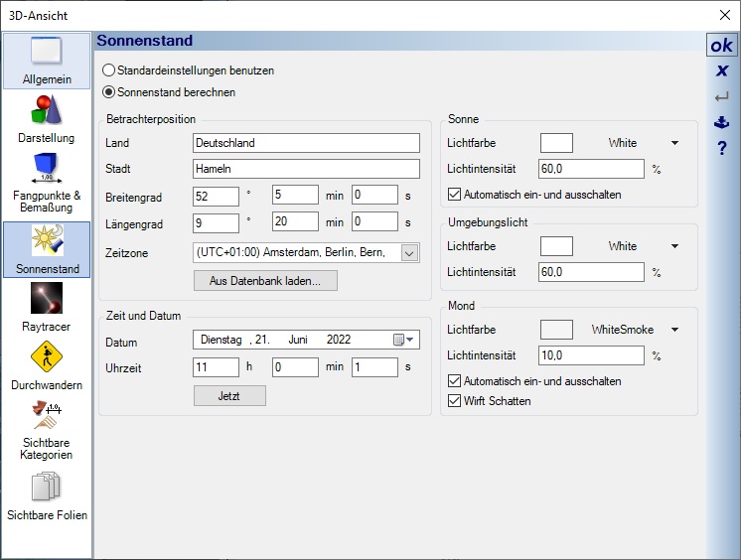Click the Breitengrad seconds field
This screenshot has width=741, height=560.
click(374, 195)
